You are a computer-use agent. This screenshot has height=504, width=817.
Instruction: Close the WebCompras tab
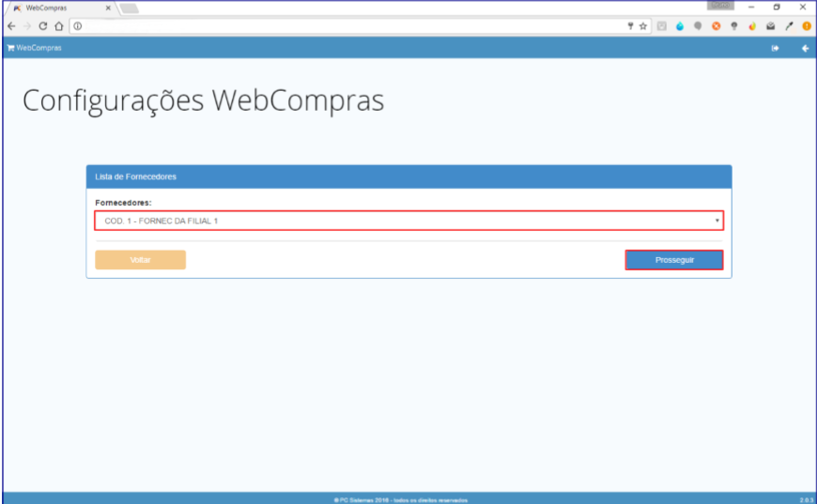click(x=108, y=8)
